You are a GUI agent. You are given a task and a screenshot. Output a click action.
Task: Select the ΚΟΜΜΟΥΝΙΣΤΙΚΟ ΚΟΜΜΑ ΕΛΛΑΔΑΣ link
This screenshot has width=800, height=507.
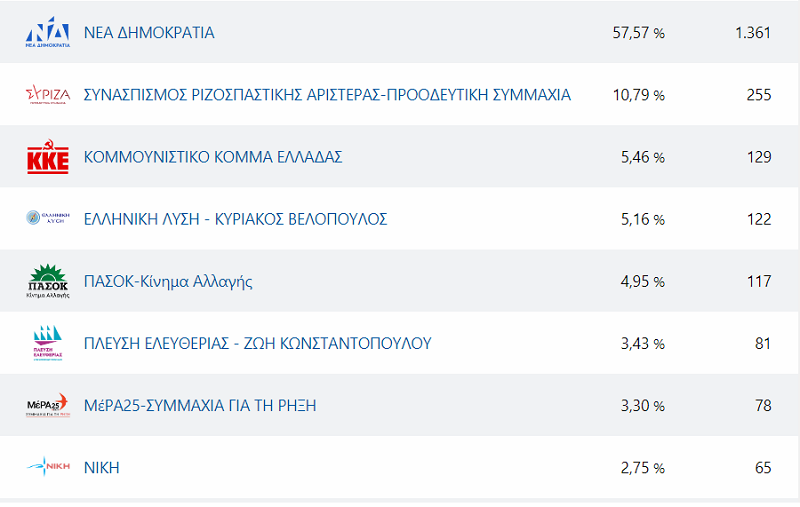point(213,157)
